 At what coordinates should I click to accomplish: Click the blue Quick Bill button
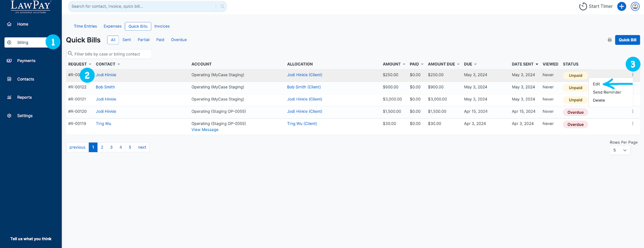tap(627, 40)
